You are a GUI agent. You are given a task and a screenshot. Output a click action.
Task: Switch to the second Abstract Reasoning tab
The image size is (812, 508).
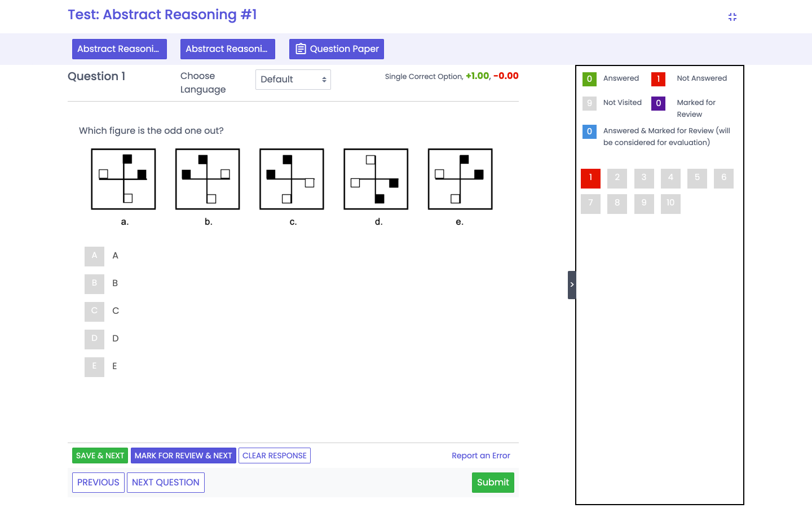coord(227,49)
